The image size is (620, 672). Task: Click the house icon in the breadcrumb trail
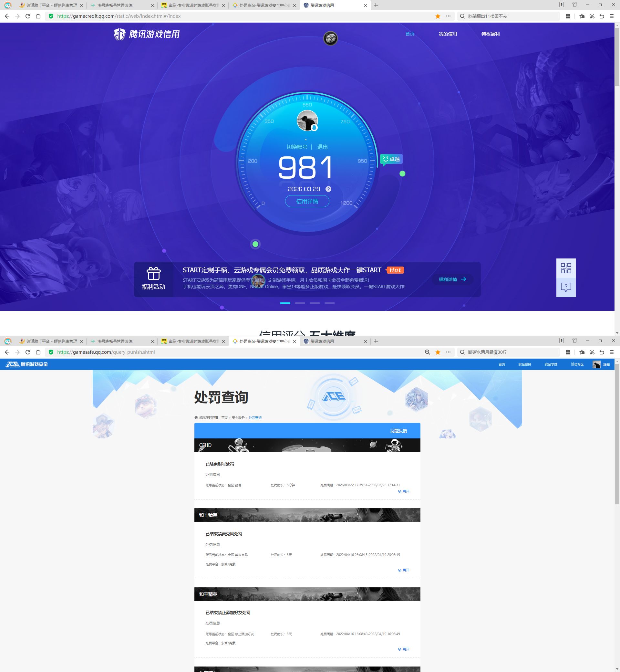[196, 417]
